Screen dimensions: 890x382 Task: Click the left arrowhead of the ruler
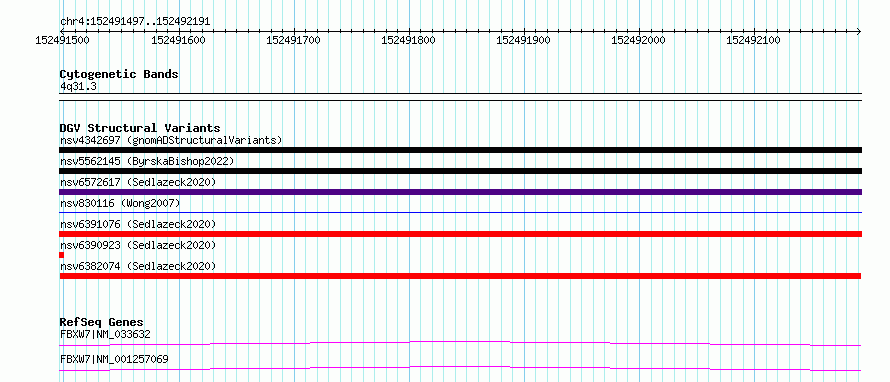62,31
